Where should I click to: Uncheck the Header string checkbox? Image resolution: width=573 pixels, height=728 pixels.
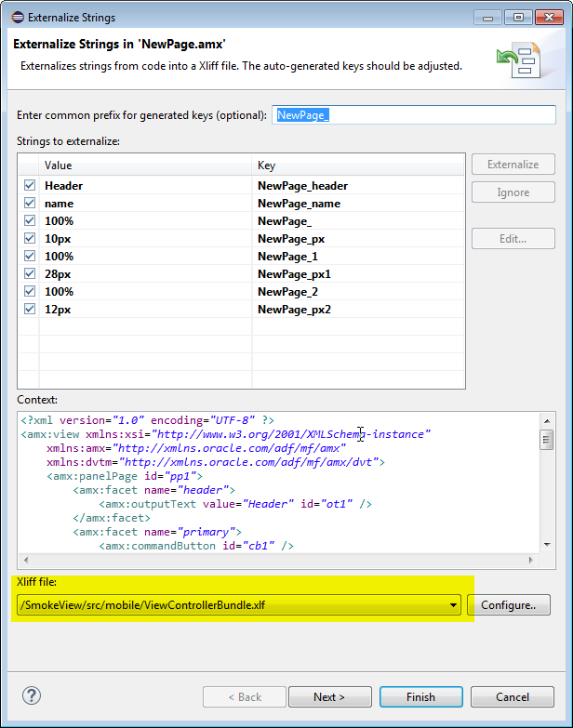tap(30, 185)
